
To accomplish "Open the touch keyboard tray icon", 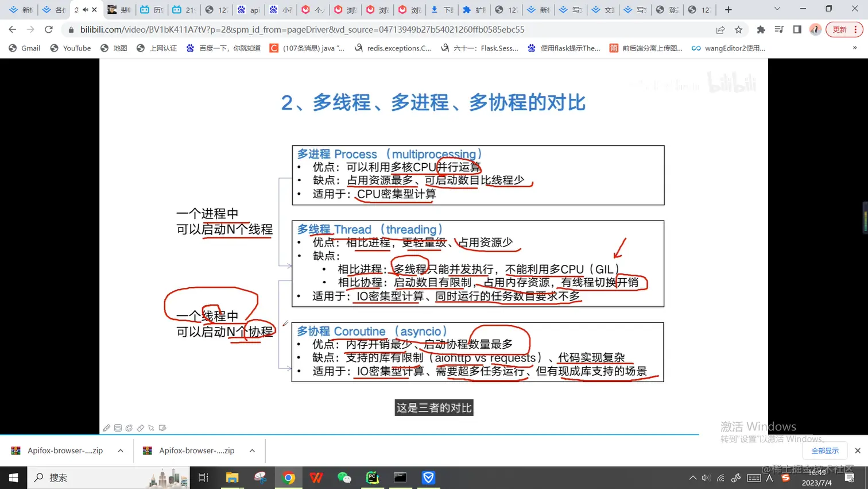I will click(754, 478).
